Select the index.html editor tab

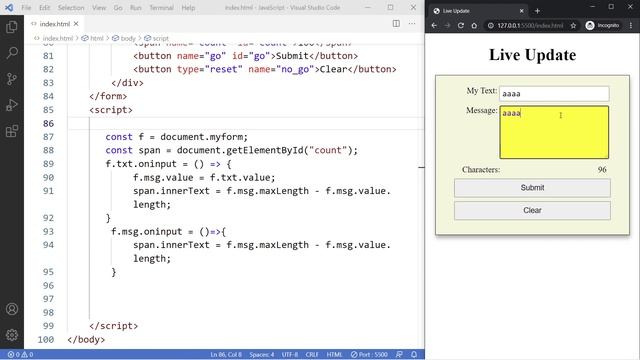point(54,24)
